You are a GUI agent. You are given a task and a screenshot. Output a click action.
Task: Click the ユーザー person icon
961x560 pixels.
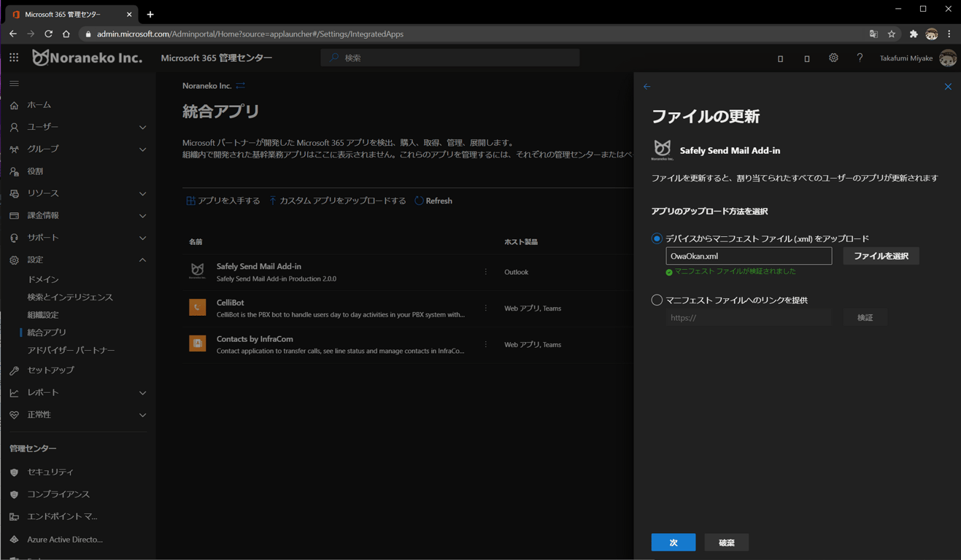(14, 127)
